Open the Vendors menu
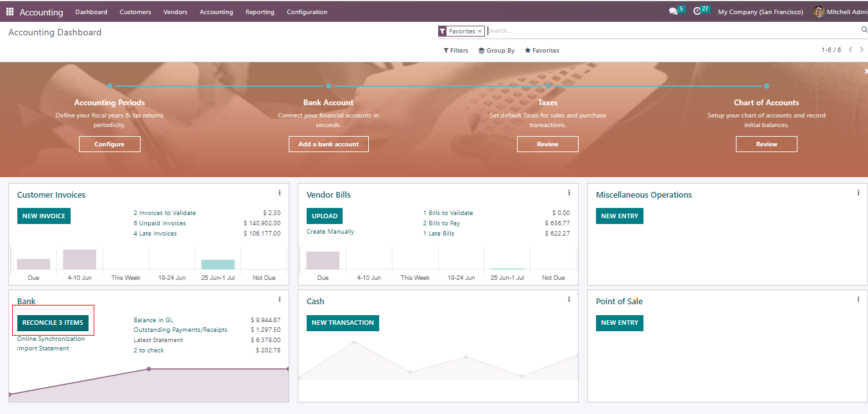This screenshot has width=868, height=414. point(175,12)
